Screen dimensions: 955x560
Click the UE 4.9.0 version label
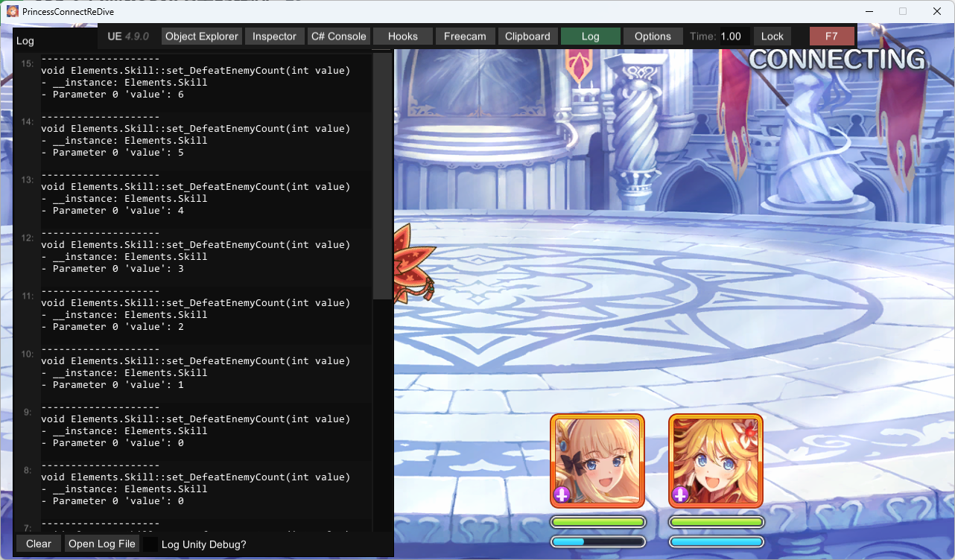point(128,36)
